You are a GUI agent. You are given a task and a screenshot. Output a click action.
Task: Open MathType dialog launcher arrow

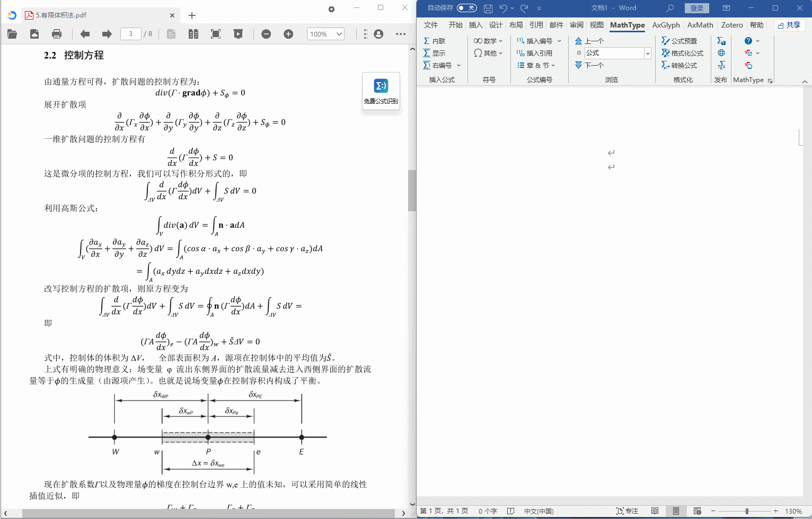(770, 80)
